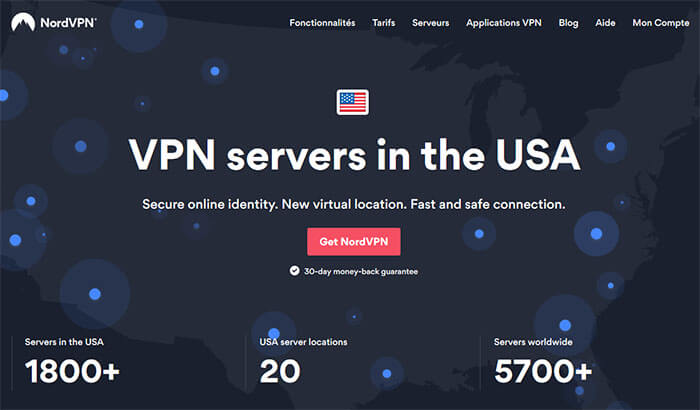Open the Aide help page

click(x=605, y=23)
